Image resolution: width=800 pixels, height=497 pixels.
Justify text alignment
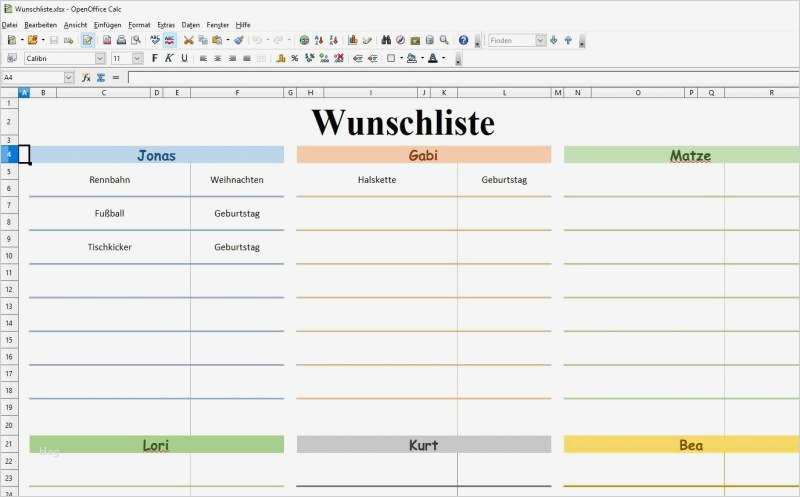pyautogui.click(x=247, y=58)
